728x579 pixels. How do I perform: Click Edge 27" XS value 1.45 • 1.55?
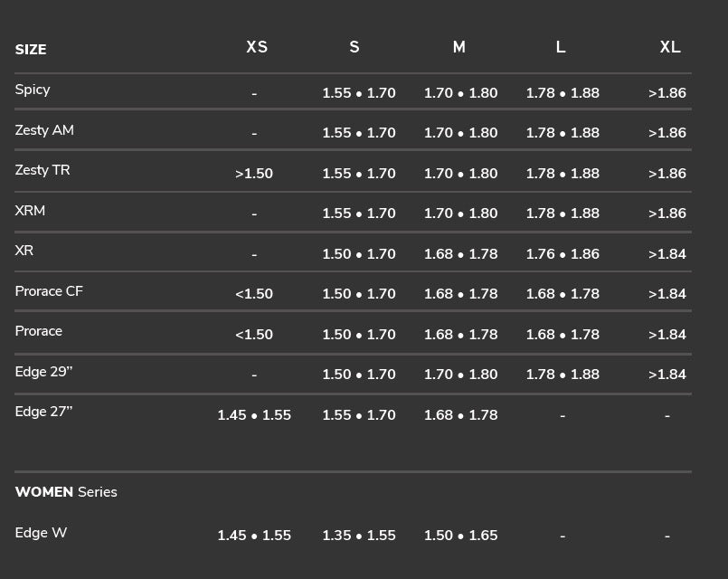254,415
